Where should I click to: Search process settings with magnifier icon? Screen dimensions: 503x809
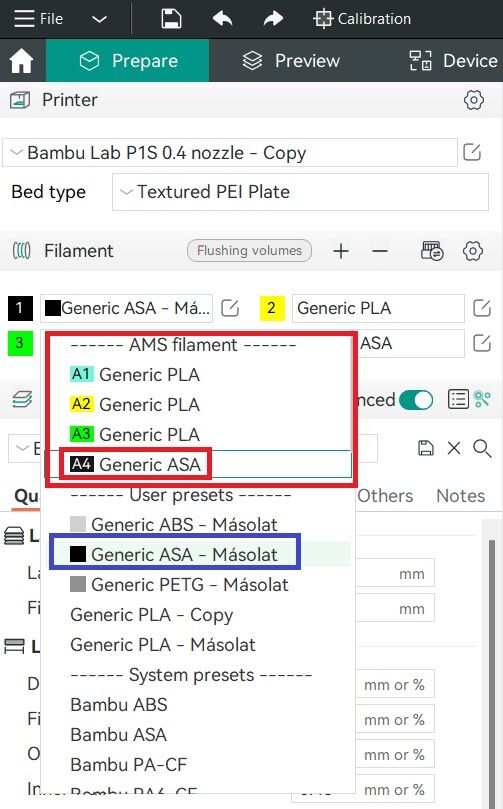[482, 448]
